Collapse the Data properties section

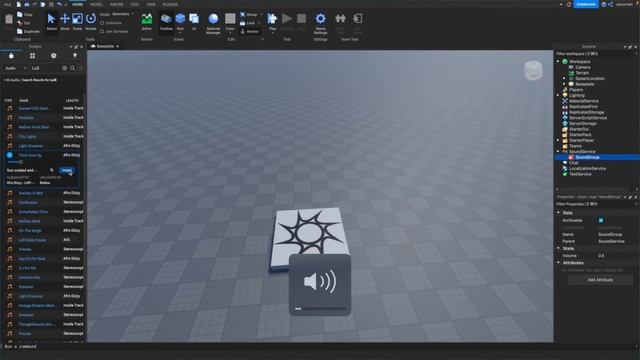pyautogui.click(x=559, y=213)
